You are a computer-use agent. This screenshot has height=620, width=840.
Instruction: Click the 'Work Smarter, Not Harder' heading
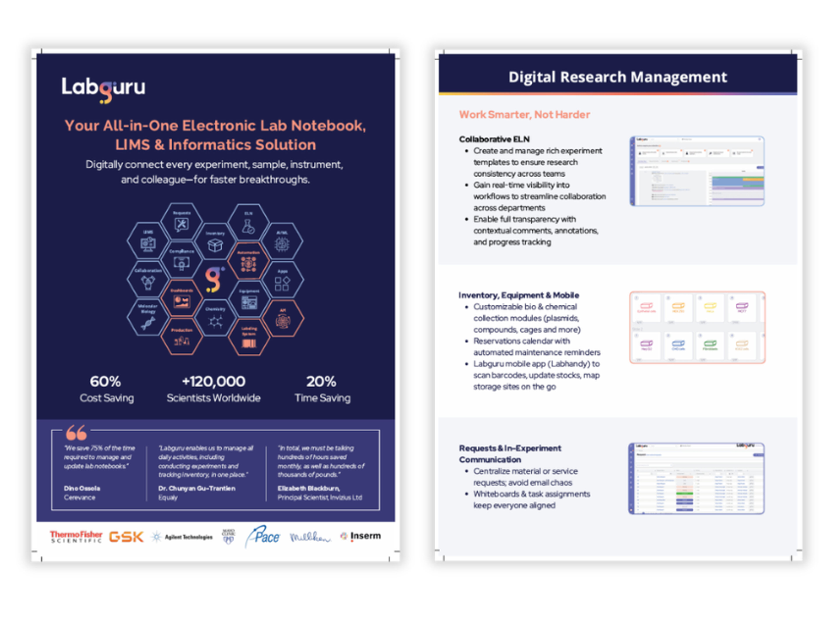click(525, 115)
